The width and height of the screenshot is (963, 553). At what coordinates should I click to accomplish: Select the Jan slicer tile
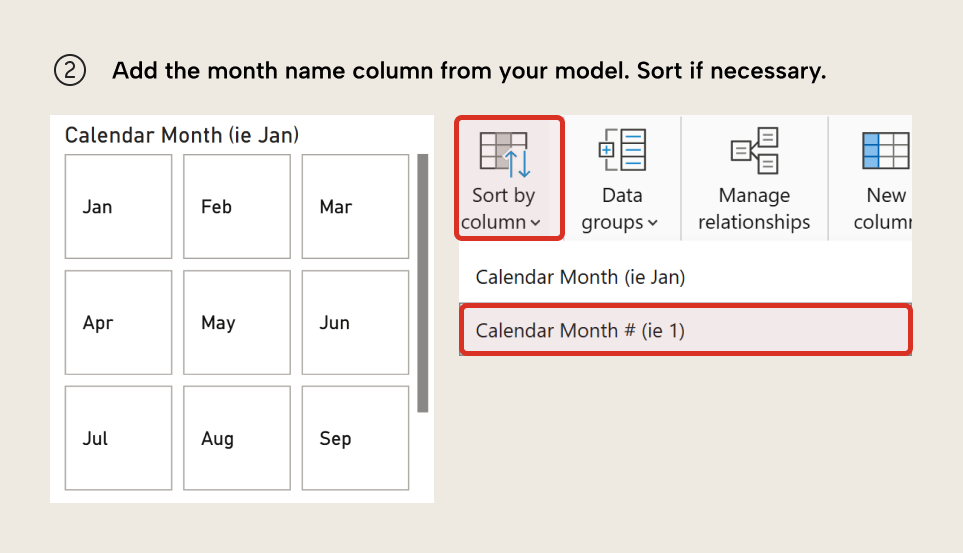[117, 207]
